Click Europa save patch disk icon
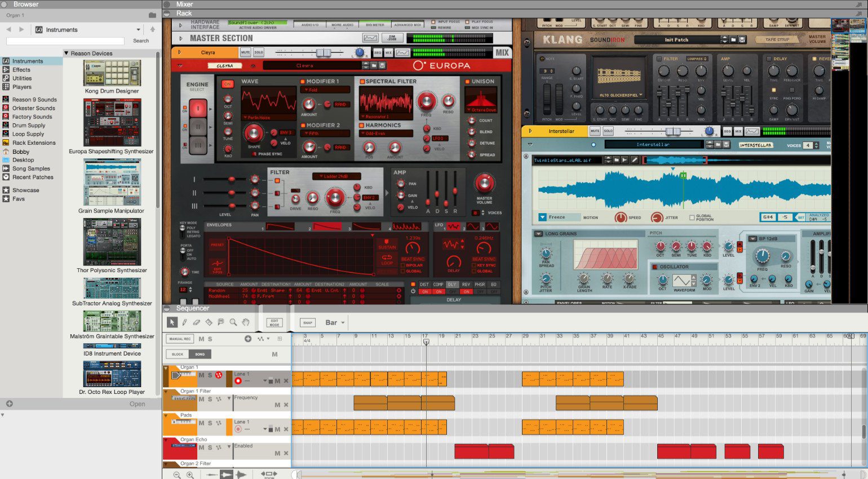The height and width of the screenshot is (479, 868). (382, 65)
